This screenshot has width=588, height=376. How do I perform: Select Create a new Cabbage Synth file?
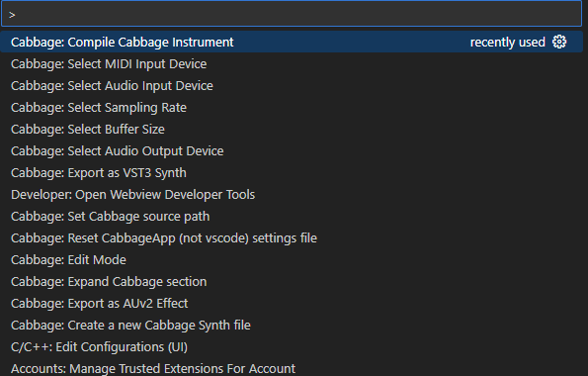pos(292,326)
